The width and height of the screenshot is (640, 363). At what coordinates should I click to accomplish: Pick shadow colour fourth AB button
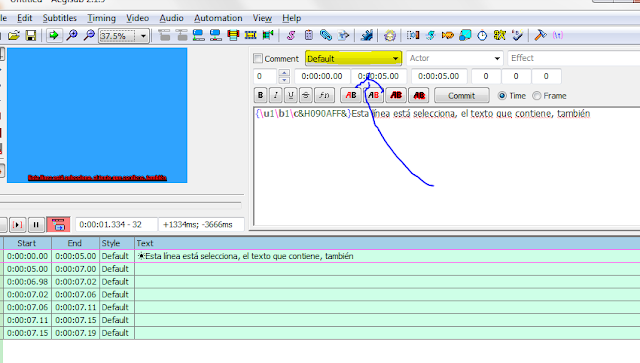(x=419, y=95)
